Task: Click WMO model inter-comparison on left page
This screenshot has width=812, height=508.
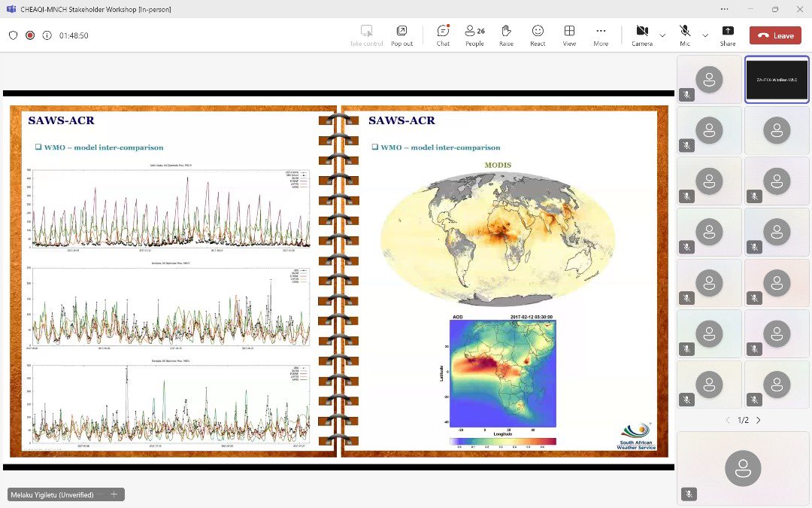Action: 104,148
